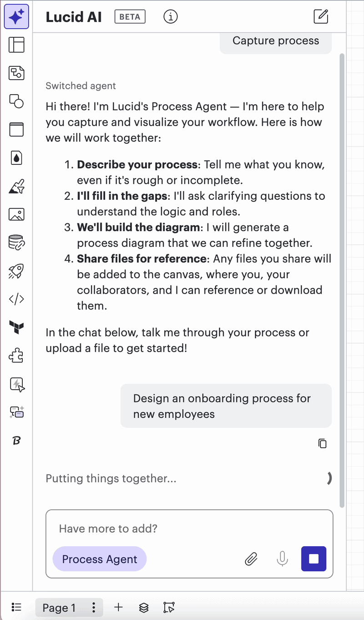The height and width of the screenshot is (620, 364).
Task: Start a new chat with edit icon
Action: 321,16
